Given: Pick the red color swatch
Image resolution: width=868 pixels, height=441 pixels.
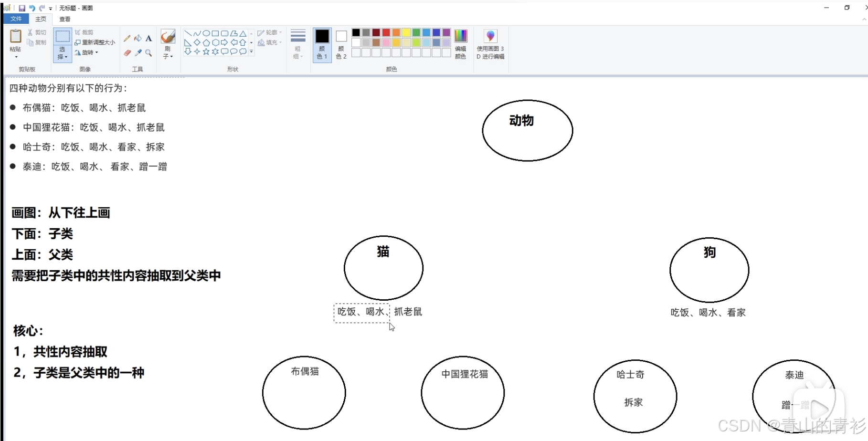Looking at the screenshot, I should pyautogui.click(x=386, y=33).
